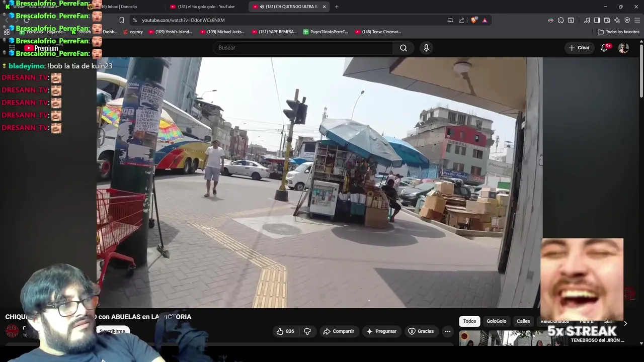This screenshot has height=362, width=644.
Task: Click the page vertical scrollbar
Action: coord(641,70)
